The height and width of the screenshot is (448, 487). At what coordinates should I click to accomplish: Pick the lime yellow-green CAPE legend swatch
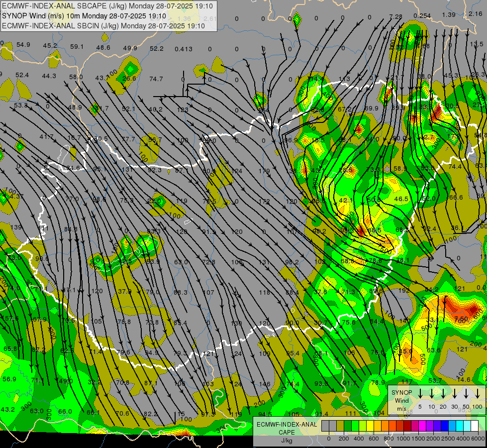(363, 426)
